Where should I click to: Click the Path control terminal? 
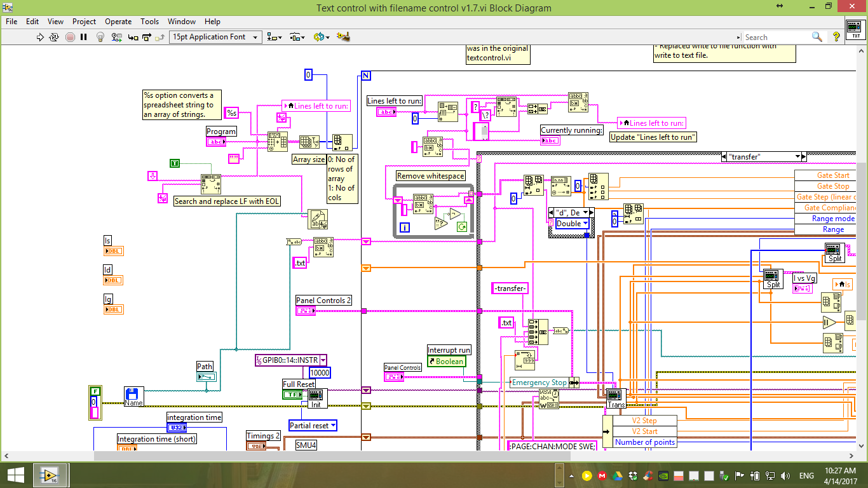tap(207, 377)
